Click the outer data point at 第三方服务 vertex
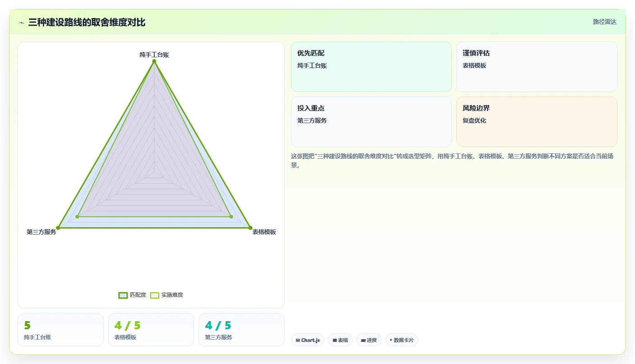Viewport: 635px width, 364px height. (58, 228)
